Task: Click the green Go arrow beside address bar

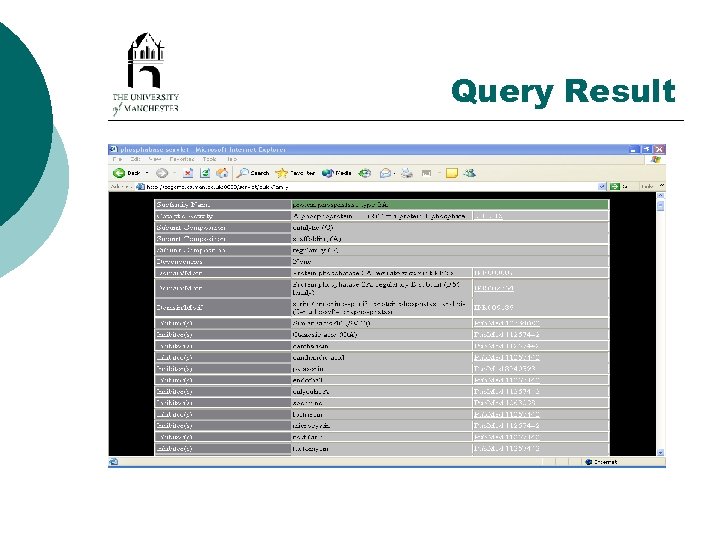Action: (615, 186)
